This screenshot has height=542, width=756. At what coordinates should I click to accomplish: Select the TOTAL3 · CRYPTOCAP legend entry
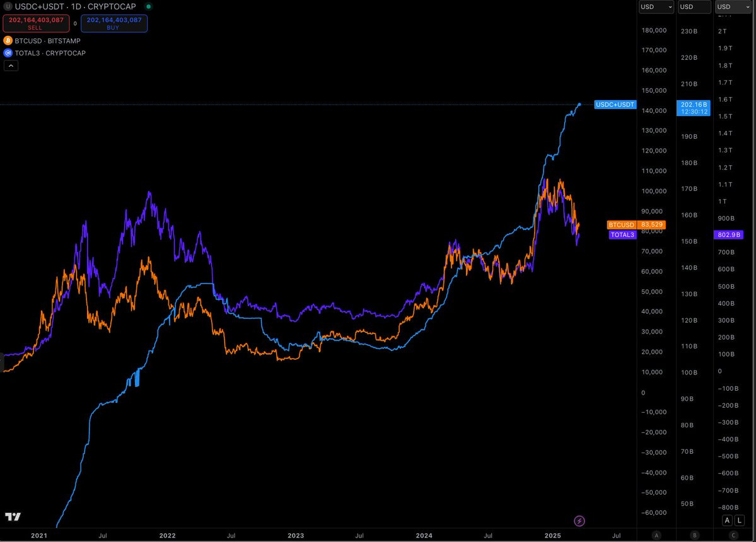pos(50,53)
